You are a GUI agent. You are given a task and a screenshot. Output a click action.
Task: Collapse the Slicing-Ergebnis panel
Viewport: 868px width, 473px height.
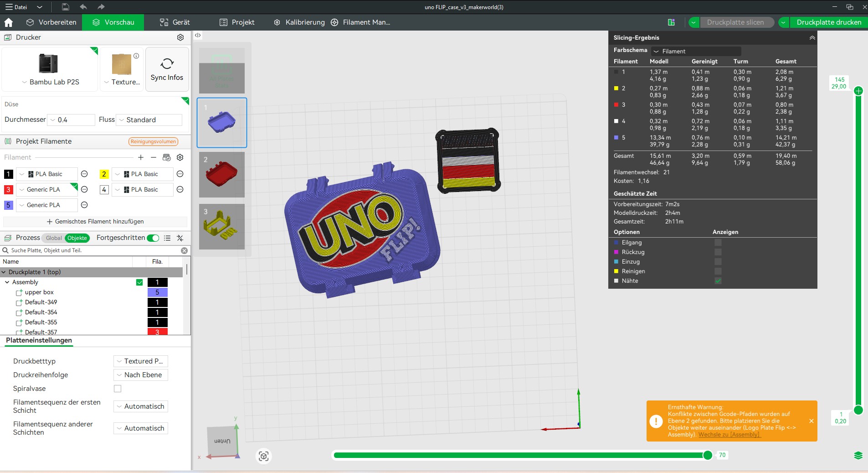(x=812, y=38)
